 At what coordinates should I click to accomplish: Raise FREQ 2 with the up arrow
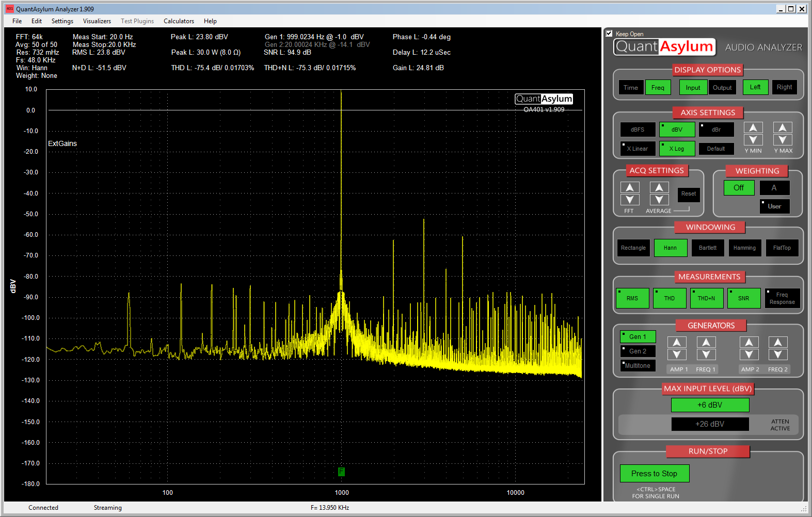pyautogui.click(x=778, y=342)
